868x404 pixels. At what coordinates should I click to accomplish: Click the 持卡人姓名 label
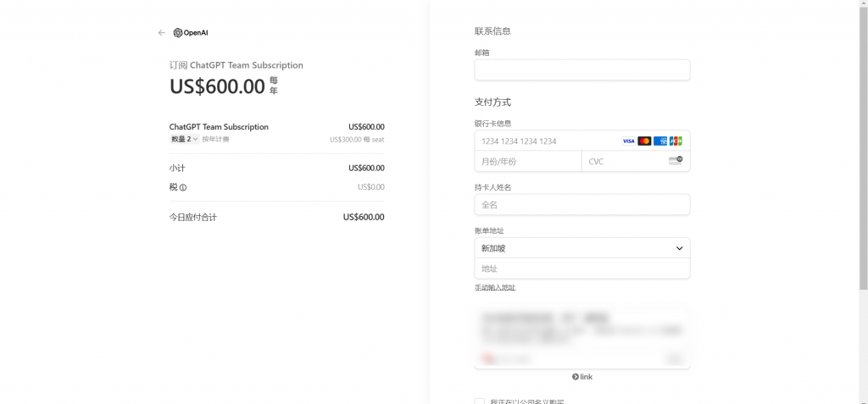click(x=492, y=188)
